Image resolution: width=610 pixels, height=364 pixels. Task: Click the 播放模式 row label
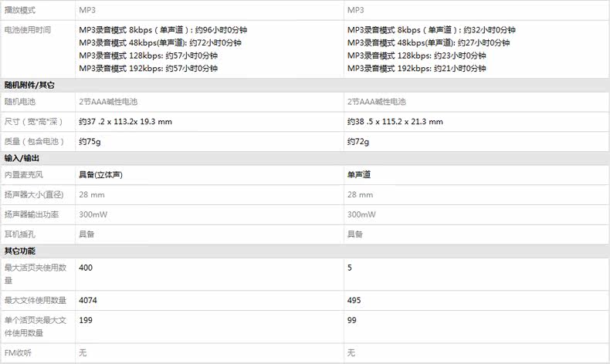pyautogui.click(x=20, y=10)
